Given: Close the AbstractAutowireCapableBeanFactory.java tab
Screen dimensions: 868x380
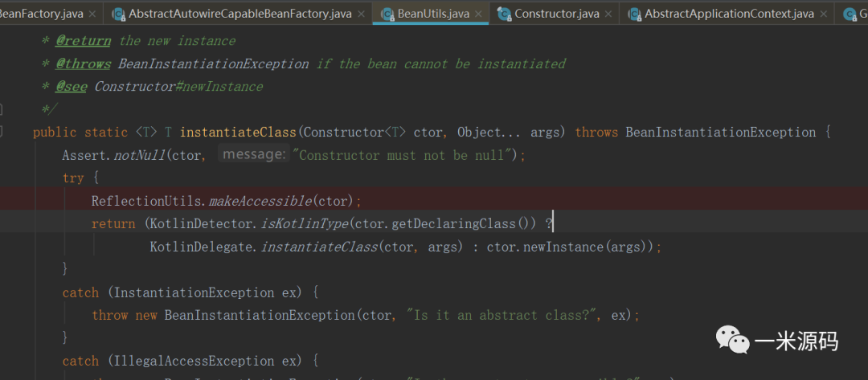Looking at the screenshot, I should 362,14.
